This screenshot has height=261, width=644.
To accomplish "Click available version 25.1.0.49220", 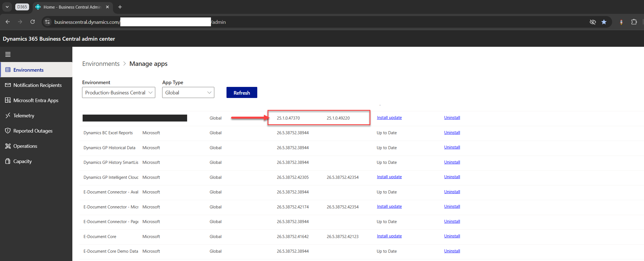I will 338,118.
